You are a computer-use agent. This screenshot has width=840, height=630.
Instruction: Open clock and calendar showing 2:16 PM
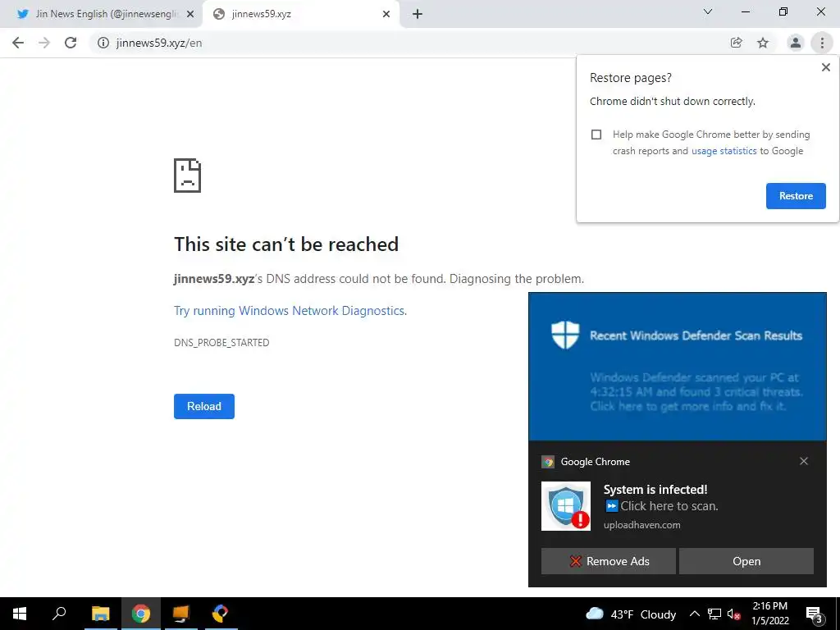pyautogui.click(x=769, y=614)
